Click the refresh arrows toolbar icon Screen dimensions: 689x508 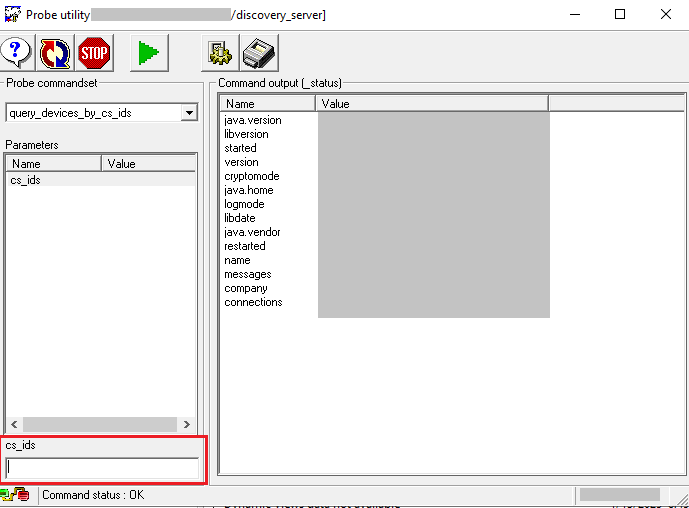[55, 53]
